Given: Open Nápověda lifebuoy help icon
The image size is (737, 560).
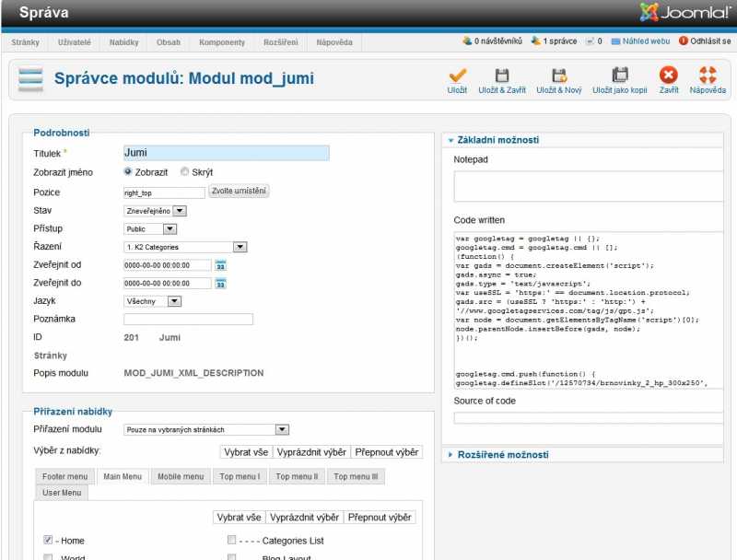Looking at the screenshot, I should pyautogui.click(x=708, y=76).
